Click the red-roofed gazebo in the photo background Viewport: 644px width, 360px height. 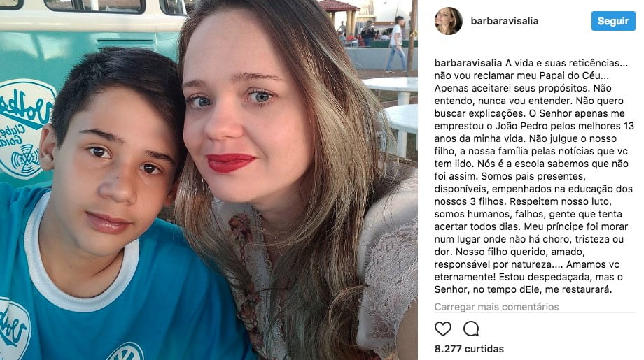(340, 16)
